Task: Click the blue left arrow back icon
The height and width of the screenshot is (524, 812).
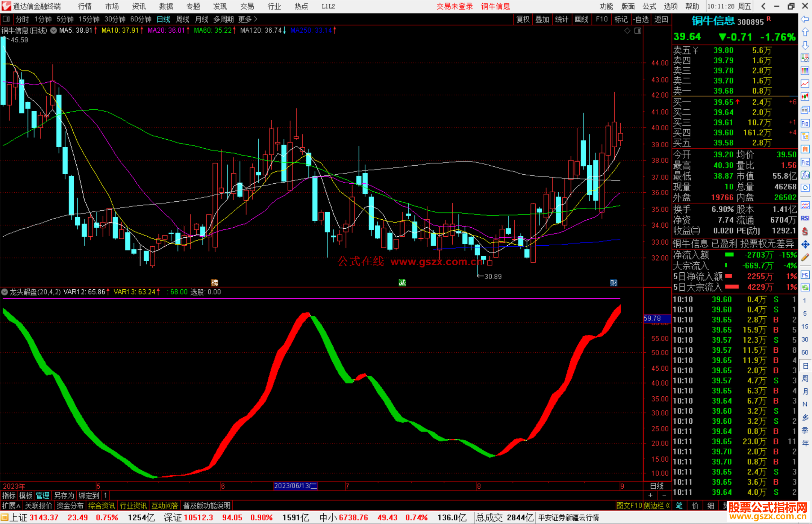Action: point(805,19)
